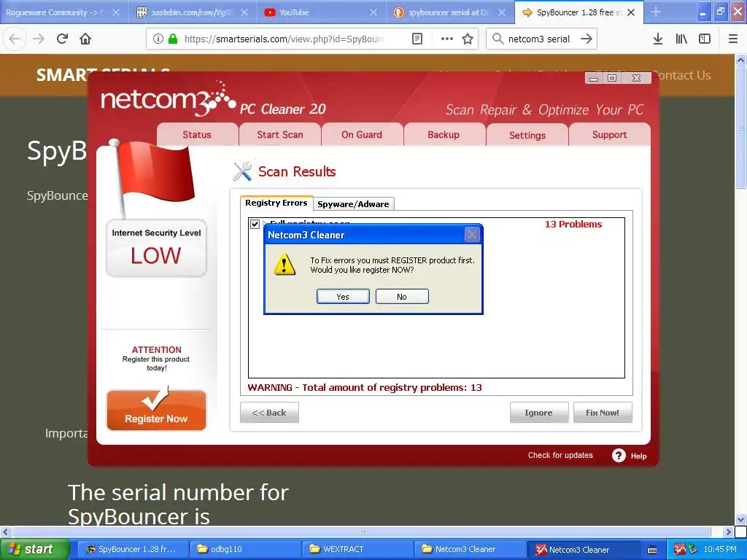Go back with the << Back button
Viewport: 747px width, 560px height.
269,413
